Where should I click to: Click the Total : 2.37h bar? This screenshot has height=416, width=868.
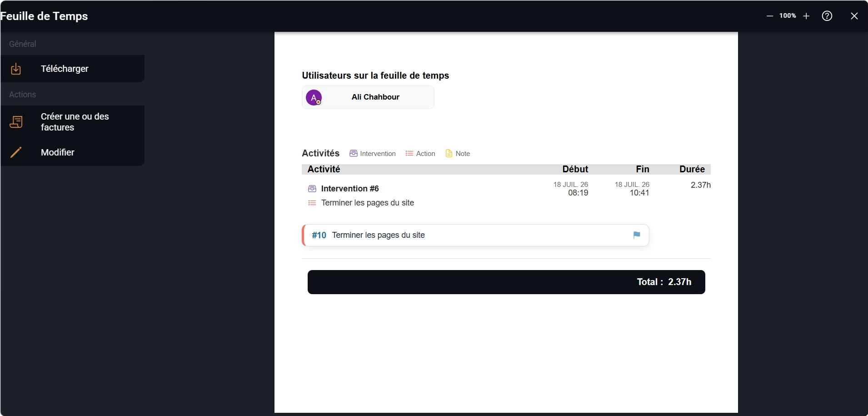pyautogui.click(x=506, y=282)
